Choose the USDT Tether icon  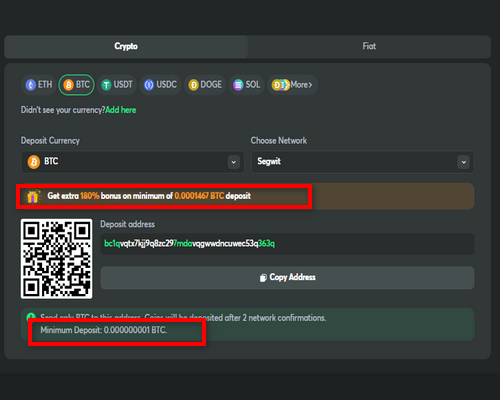[106, 85]
